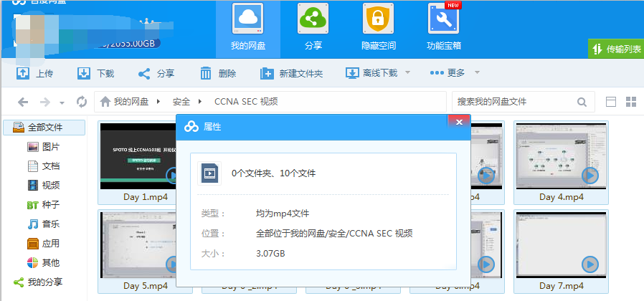The height and width of the screenshot is (301, 644).
Task: Go back with the left arrow
Action: 23,102
